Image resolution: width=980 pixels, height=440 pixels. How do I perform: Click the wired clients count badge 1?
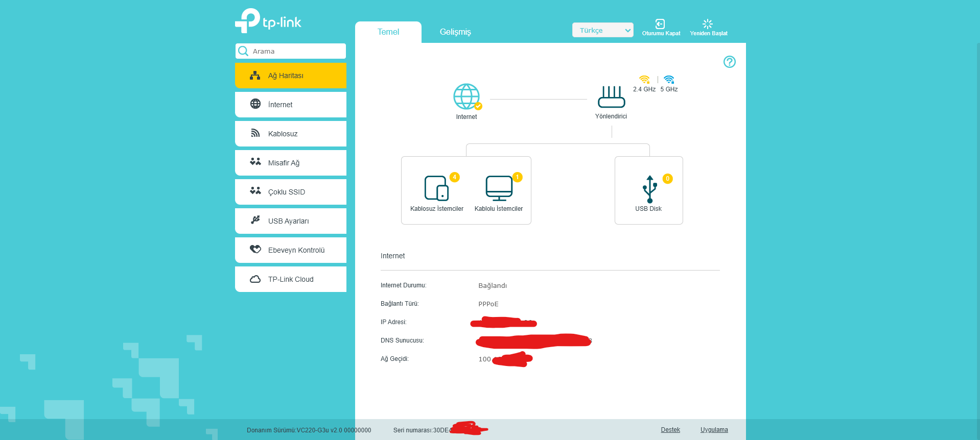pos(517,177)
